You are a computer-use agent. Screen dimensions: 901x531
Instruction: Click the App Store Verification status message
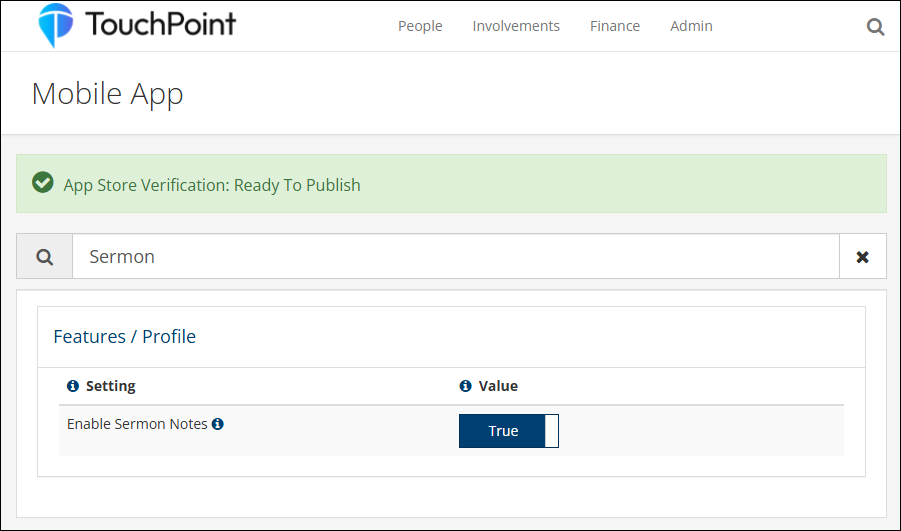point(212,185)
